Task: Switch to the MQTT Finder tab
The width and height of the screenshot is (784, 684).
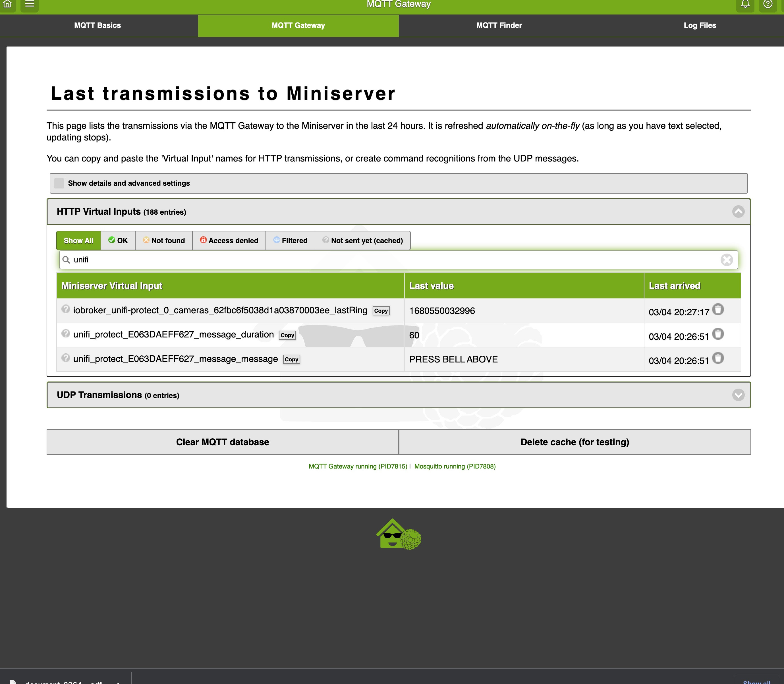Action: (x=499, y=26)
